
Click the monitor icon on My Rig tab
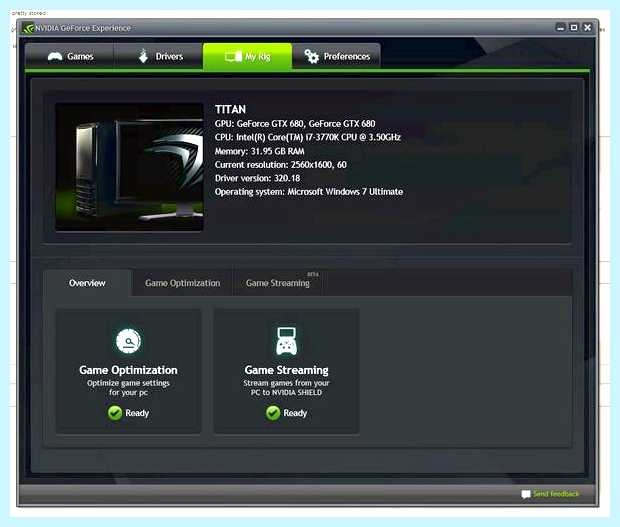point(233,57)
